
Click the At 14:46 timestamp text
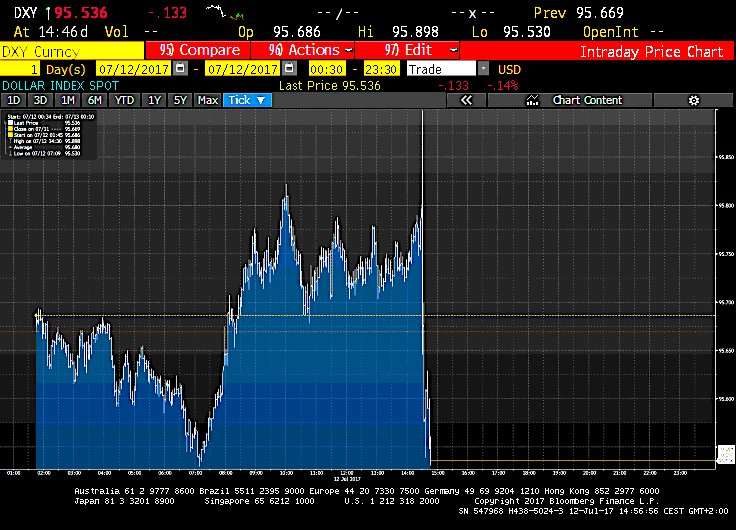[x=51, y=31]
